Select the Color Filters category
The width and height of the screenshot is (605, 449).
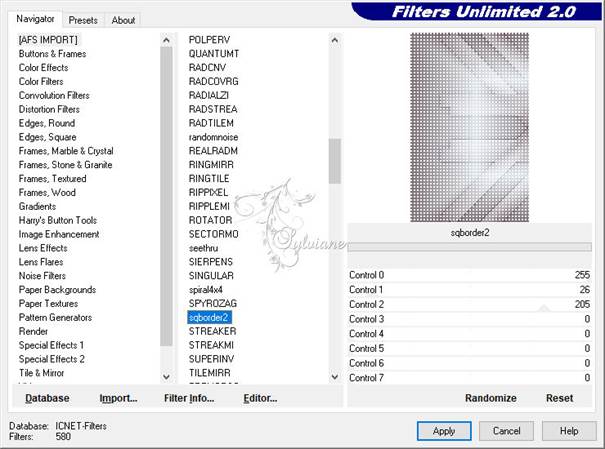(41, 81)
